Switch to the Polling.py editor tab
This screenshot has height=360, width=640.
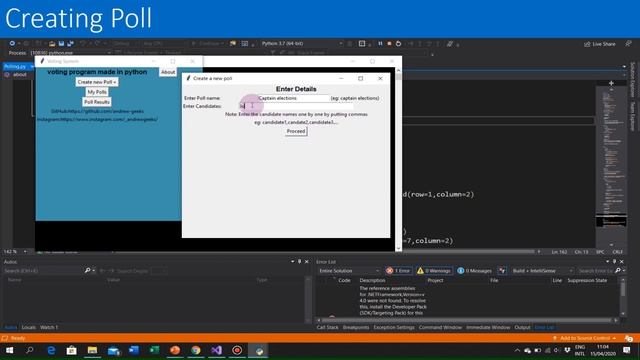pyautogui.click(x=15, y=66)
